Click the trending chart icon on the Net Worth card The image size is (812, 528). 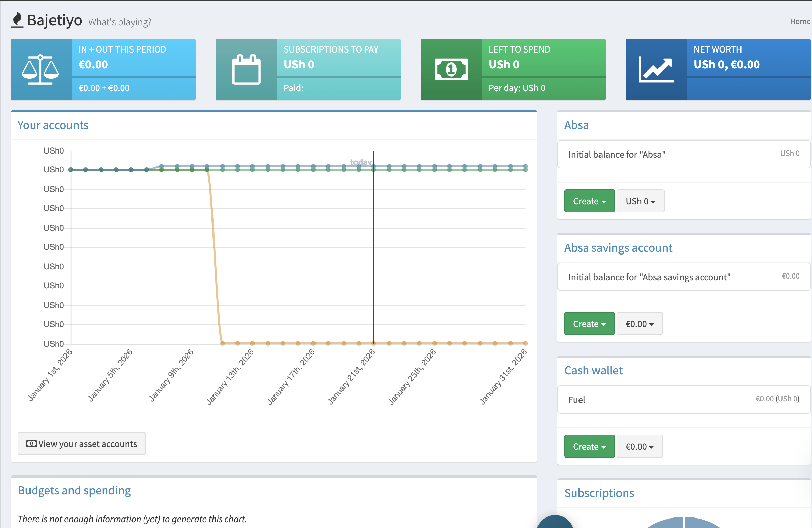click(656, 69)
